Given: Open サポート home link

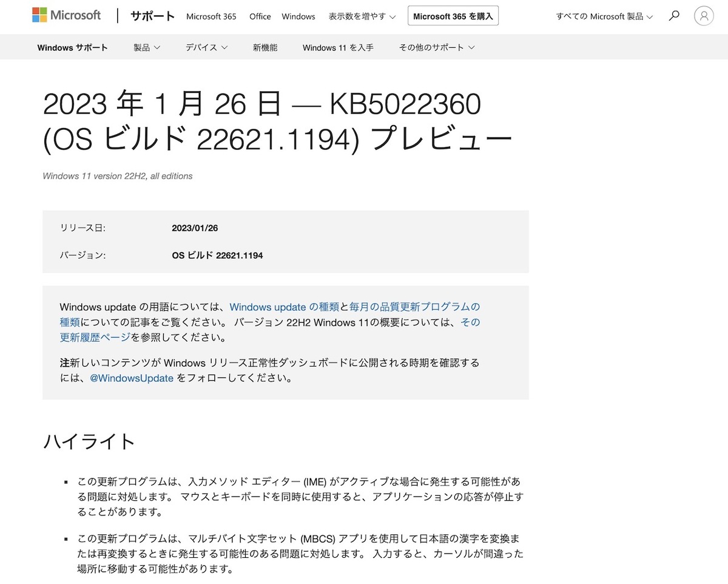Looking at the screenshot, I should point(152,16).
